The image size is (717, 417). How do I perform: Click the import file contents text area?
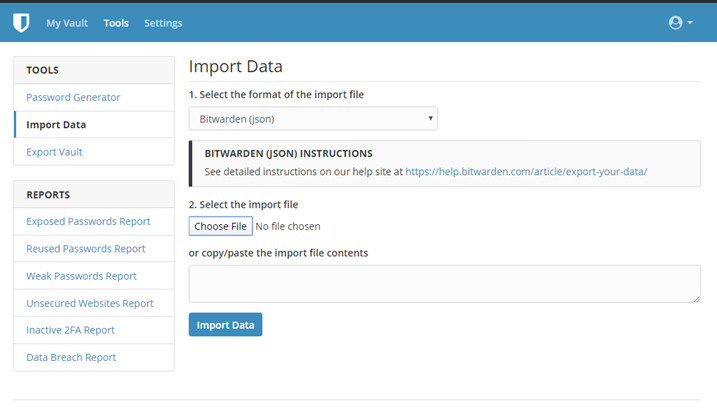(x=444, y=284)
